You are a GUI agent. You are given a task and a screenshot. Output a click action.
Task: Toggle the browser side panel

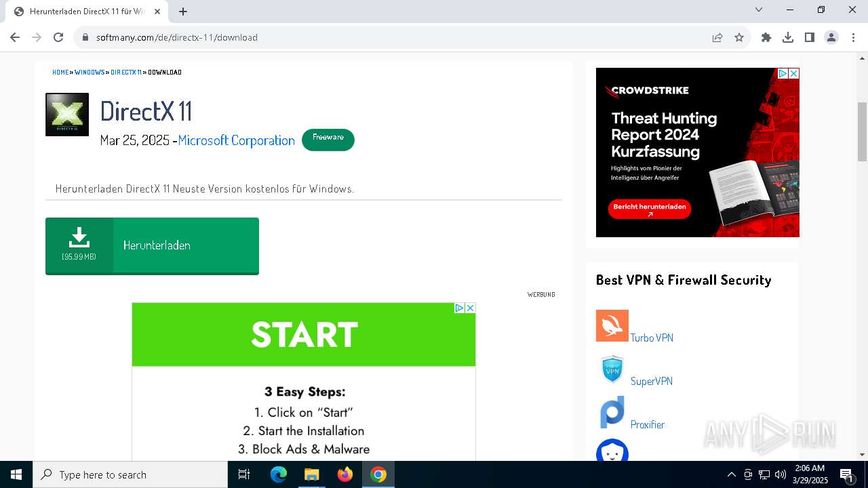tap(810, 37)
